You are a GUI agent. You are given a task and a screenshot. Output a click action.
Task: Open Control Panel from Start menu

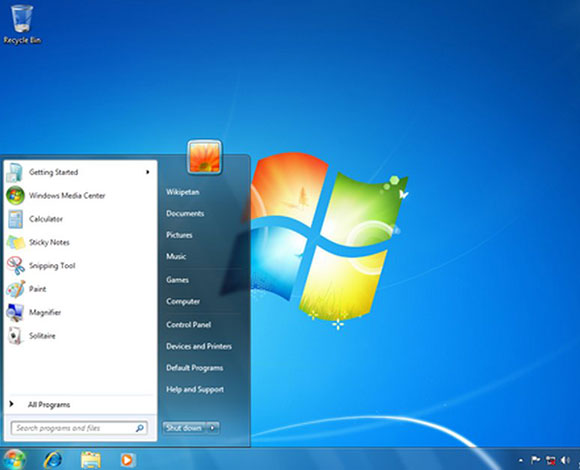(189, 325)
